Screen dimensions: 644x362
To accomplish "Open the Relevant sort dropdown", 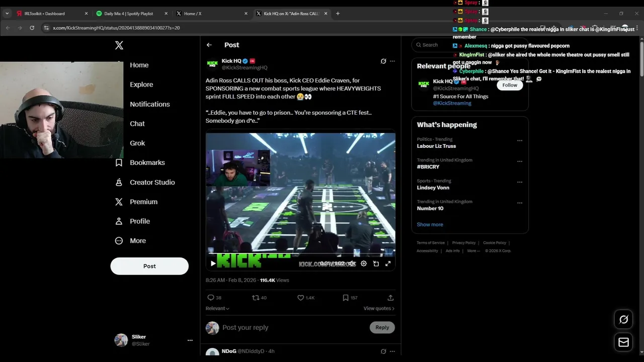I will click(217, 308).
